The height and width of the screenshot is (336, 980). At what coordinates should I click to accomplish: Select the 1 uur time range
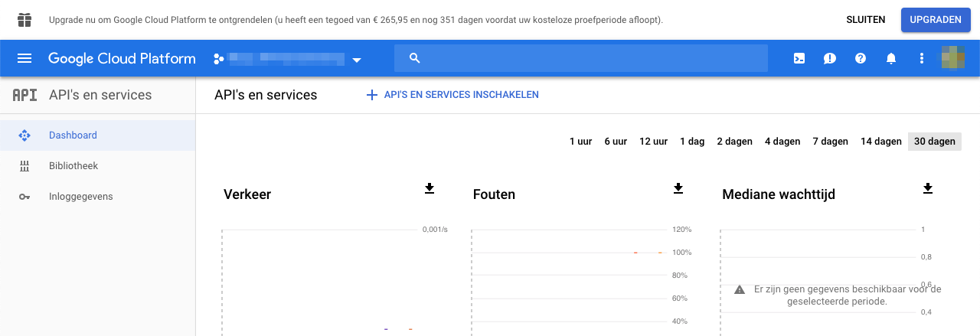pyautogui.click(x=580, y=142)
